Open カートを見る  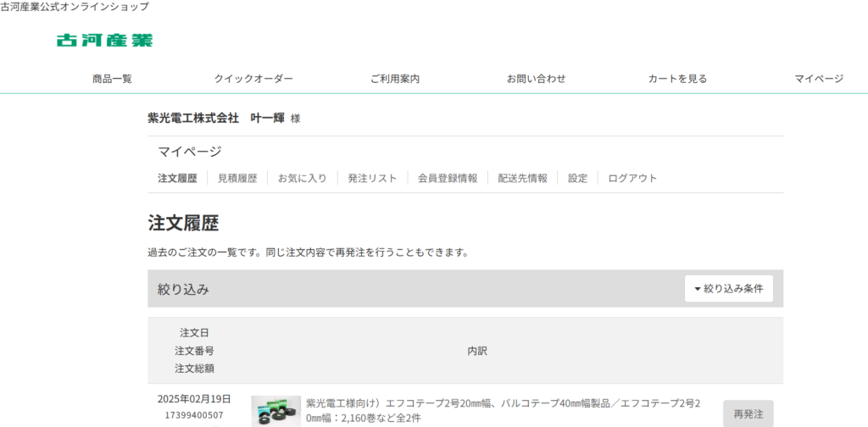click(x=677, y=79)
